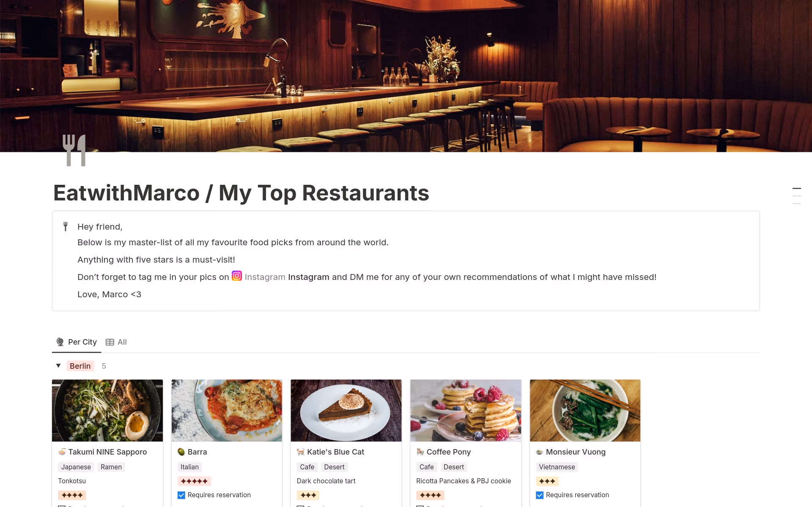Open the Katie's Blue Cat chocolate tart photo

point(346,411)
